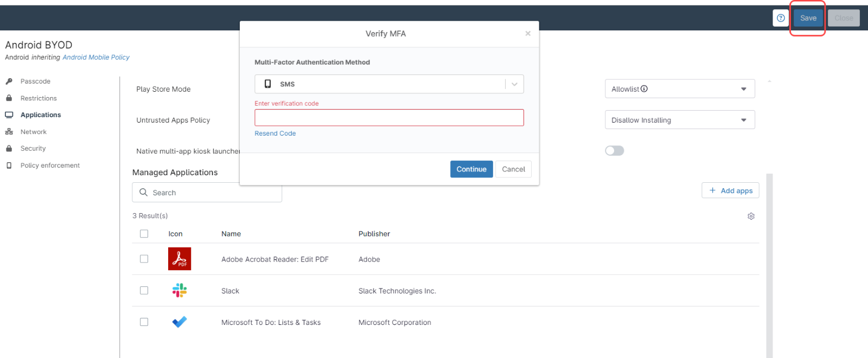The image size is (868, 358).
Task: Click the Save button
Action: coord(808,18)
